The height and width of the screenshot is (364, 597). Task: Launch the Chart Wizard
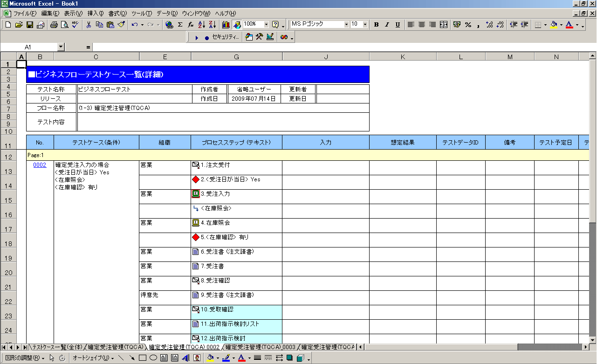(x=226, y=24)
